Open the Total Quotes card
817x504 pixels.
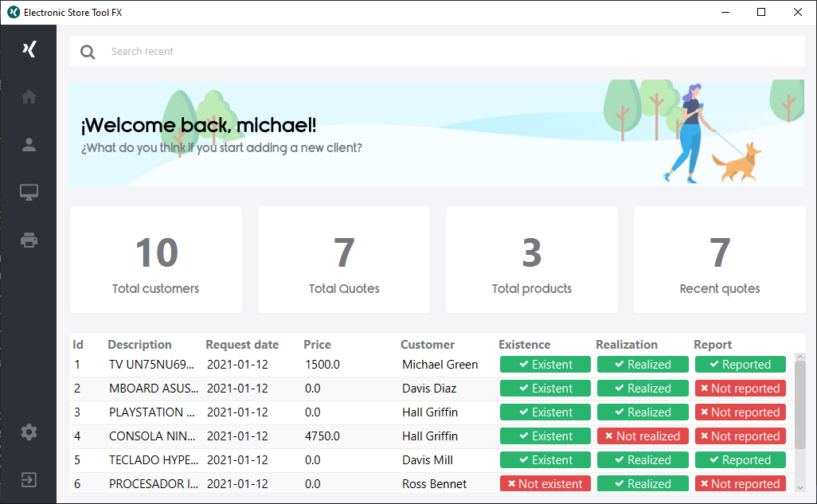(344, 260)
